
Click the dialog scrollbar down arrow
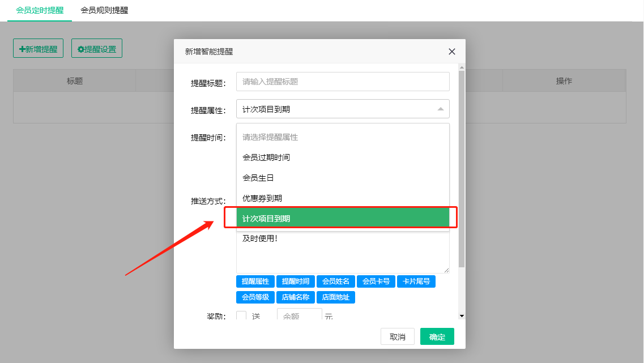click(x=462, y=315)
